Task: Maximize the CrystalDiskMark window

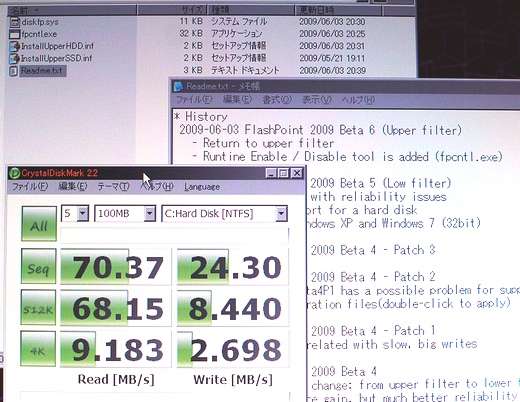Action: 284,173
